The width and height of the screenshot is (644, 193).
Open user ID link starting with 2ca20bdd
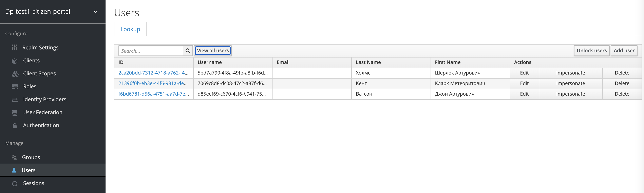(x=153, y=73)
